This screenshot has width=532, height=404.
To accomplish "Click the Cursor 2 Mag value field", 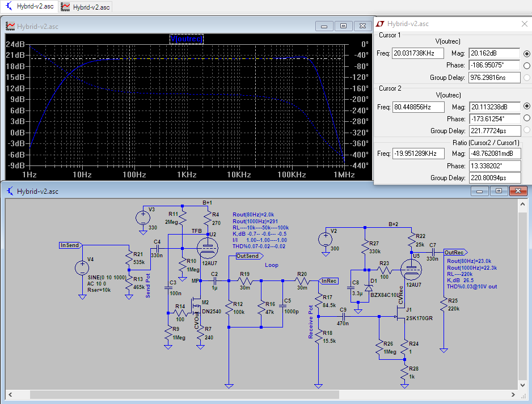I will [494, 107].
